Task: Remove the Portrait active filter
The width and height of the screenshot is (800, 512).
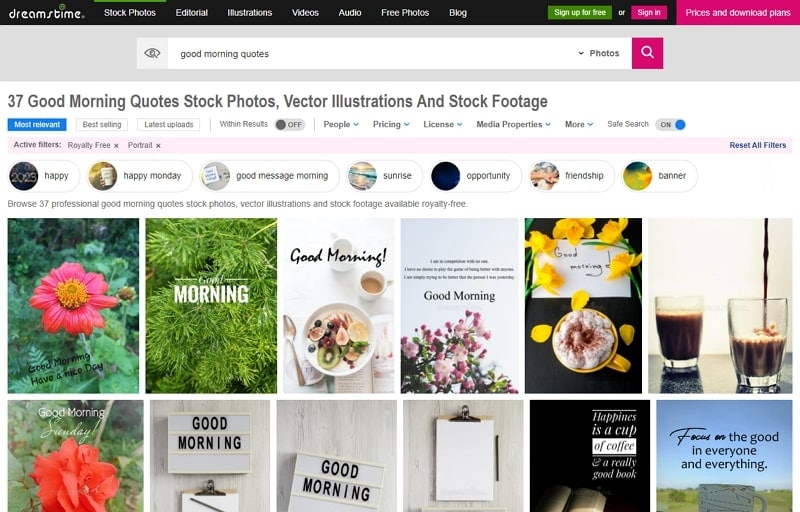Action: [158, 146]
